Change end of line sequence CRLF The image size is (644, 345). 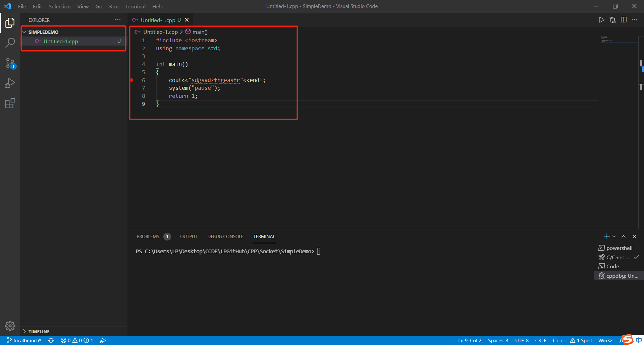tap(541, 341)
